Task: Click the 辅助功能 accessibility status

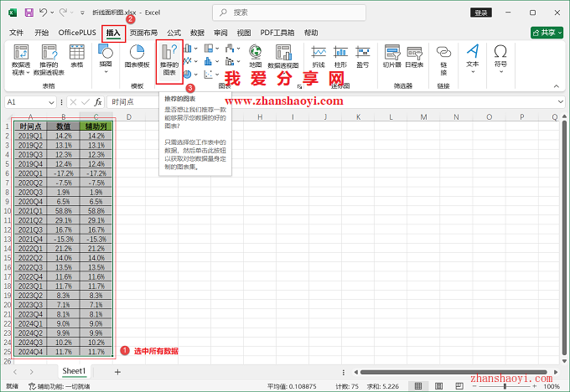Action: click(x=60, y=386)
